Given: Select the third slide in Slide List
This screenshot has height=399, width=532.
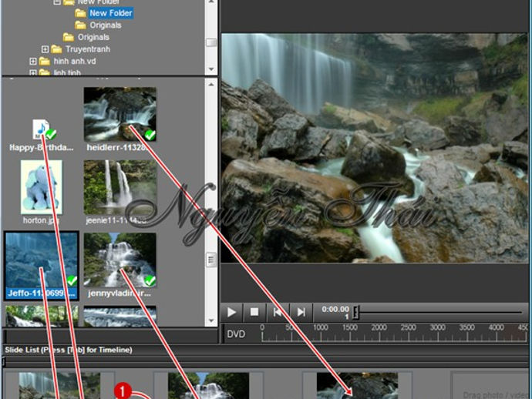Looking at the screenshot, I should (357, 385).
